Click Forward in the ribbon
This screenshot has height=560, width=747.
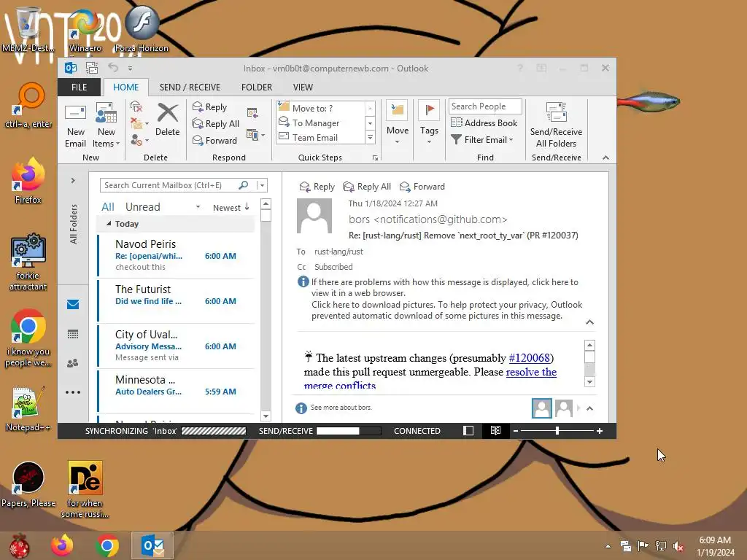click(214, 141)
